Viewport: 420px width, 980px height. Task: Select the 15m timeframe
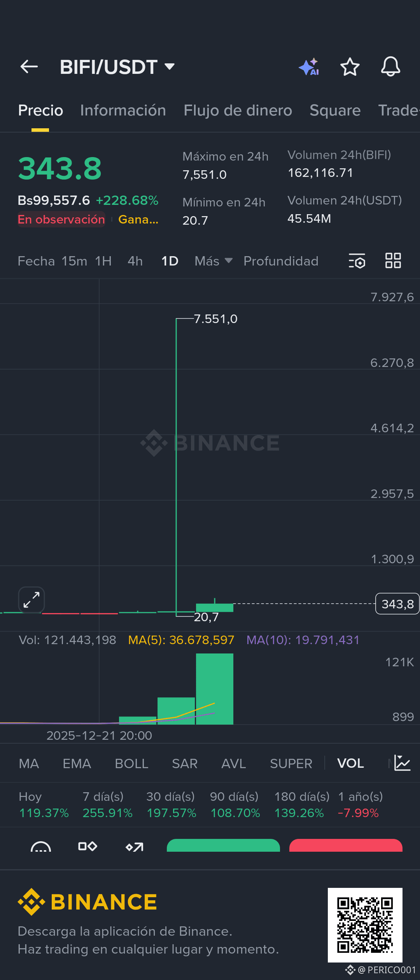point(74,261)
